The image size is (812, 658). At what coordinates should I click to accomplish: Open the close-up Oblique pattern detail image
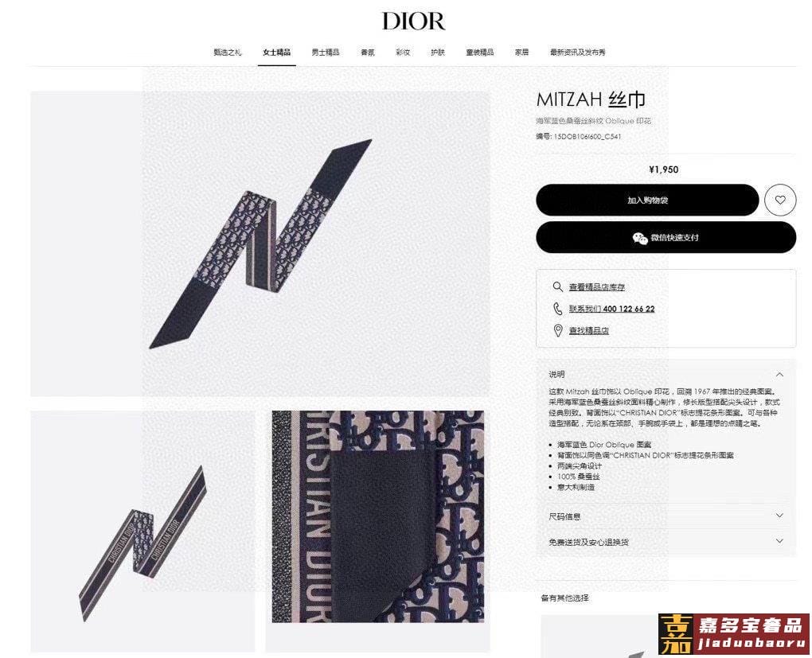pyautogui.click(x=378, y=516)
